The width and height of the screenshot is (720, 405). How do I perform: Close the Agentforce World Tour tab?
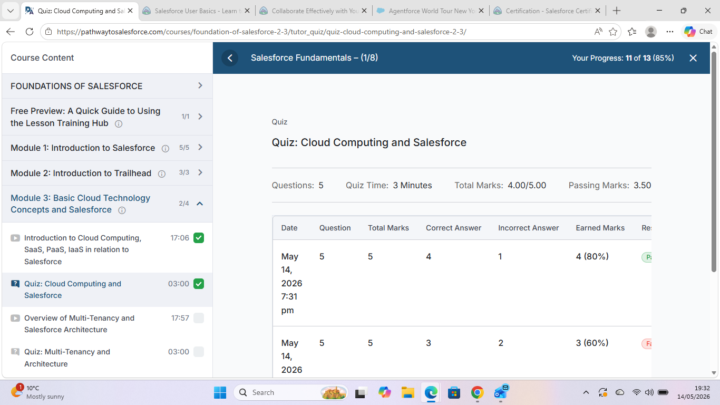coord(481,11)
